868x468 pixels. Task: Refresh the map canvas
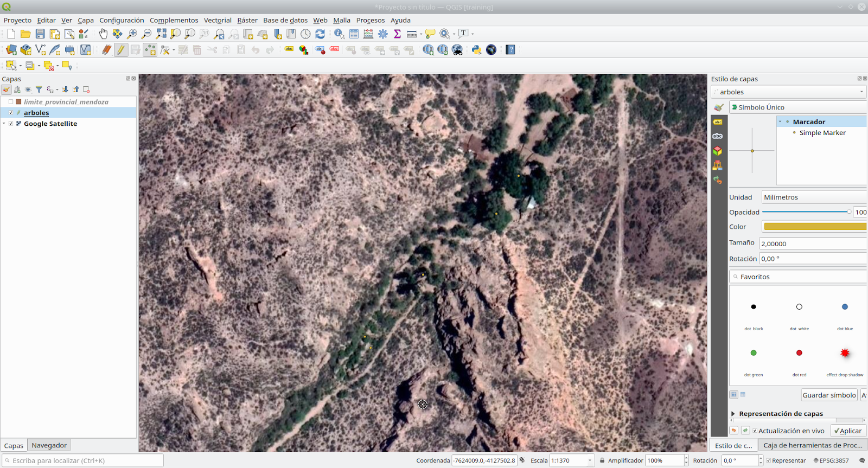pyautogui.click(x=320, y=34)
